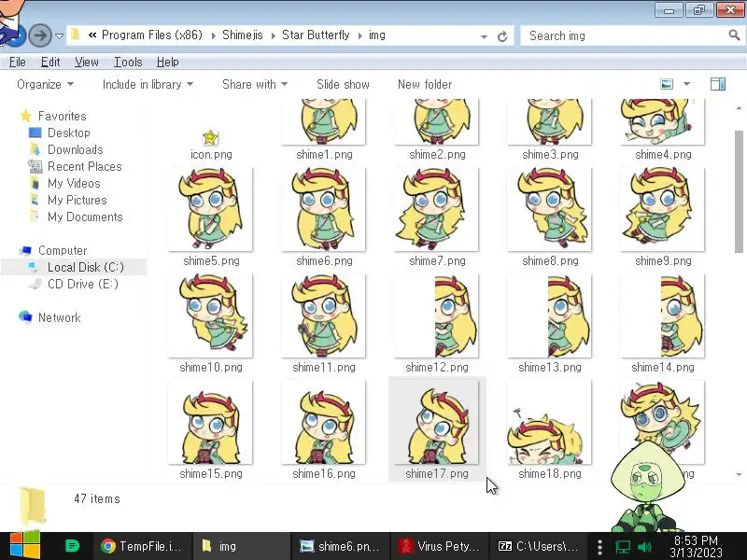The image size is (747, 560).
Task: Click the Refresh icon in the address bar
Action: point(502,36)
